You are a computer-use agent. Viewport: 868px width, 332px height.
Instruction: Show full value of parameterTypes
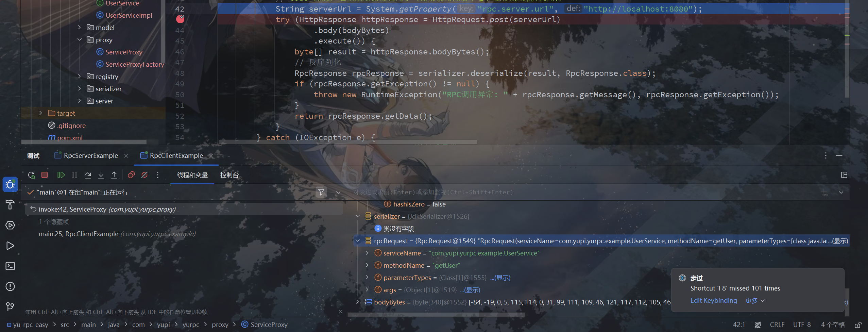click(500, 278)
